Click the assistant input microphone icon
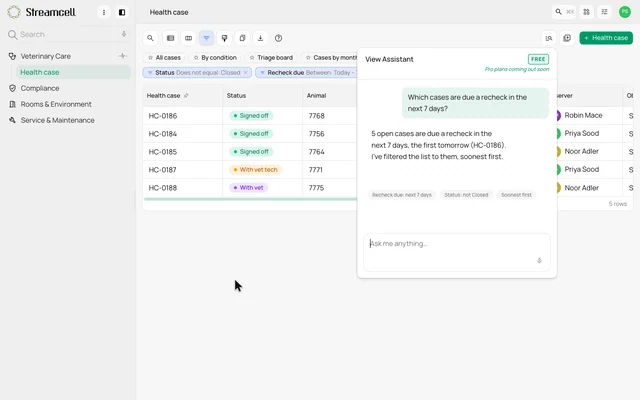This screenshot has width=640, height=400. click(x=539, y=260)
